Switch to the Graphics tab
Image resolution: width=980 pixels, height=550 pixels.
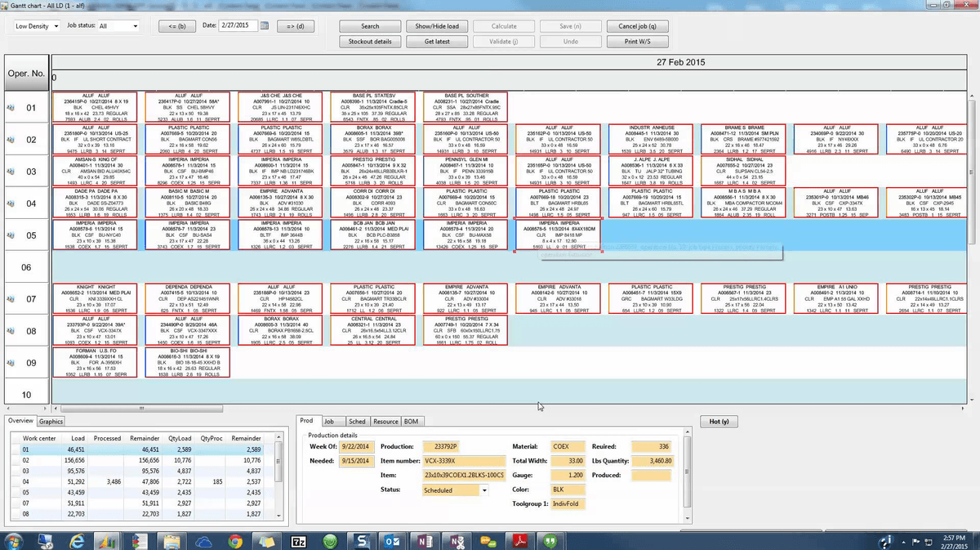[x=51, y=421]
